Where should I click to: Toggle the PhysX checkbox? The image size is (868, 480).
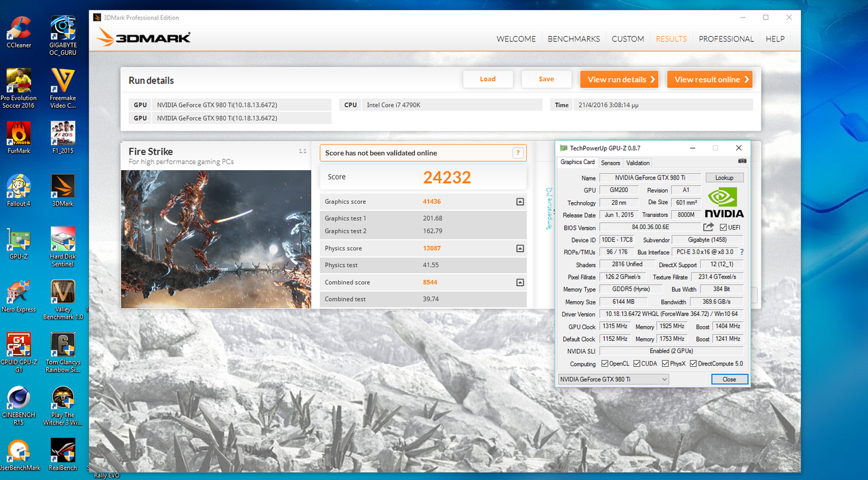point(665,363)
